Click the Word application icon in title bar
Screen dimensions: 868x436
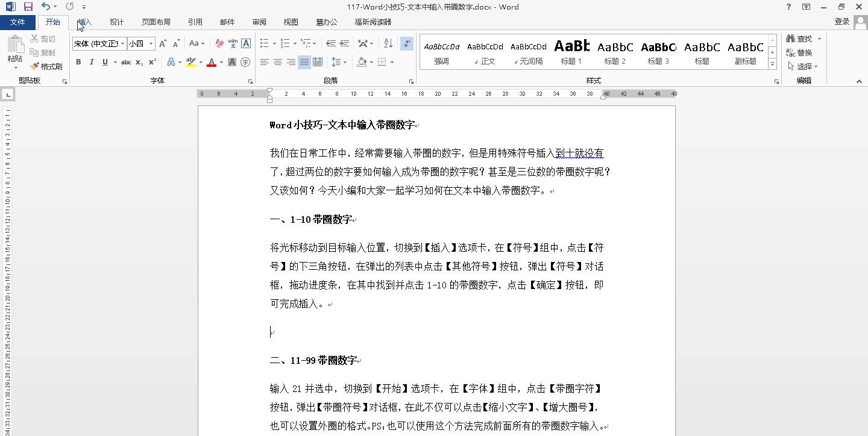(x=10, y=7)
